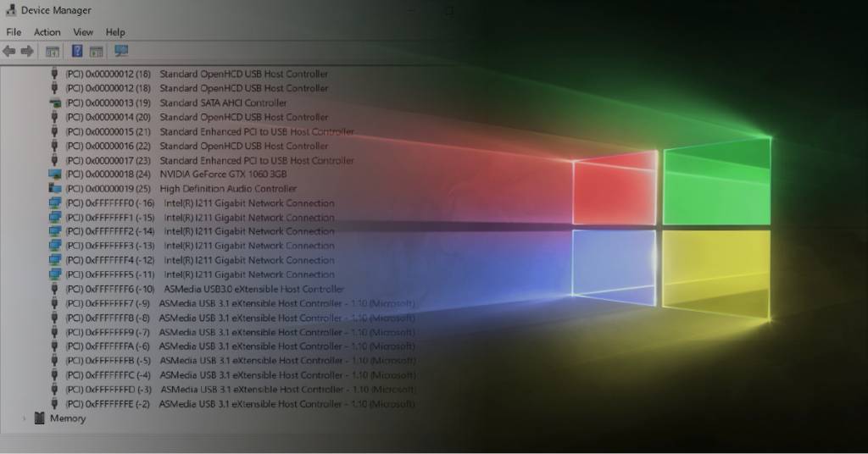Click the USB plug icon beside 0xFFFFFFF8 (-8)
This screenshot has width=868, height=454.
(54, 318)
